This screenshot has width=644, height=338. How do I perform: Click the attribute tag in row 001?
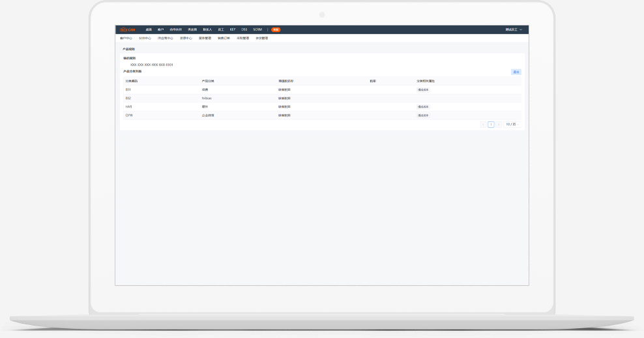point(423,89)
